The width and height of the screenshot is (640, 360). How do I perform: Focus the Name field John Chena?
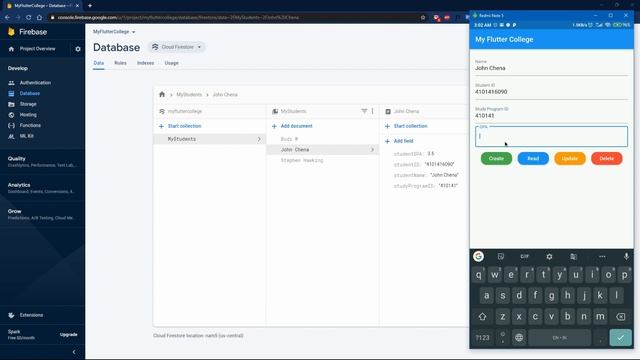click(x=551, y=68)
